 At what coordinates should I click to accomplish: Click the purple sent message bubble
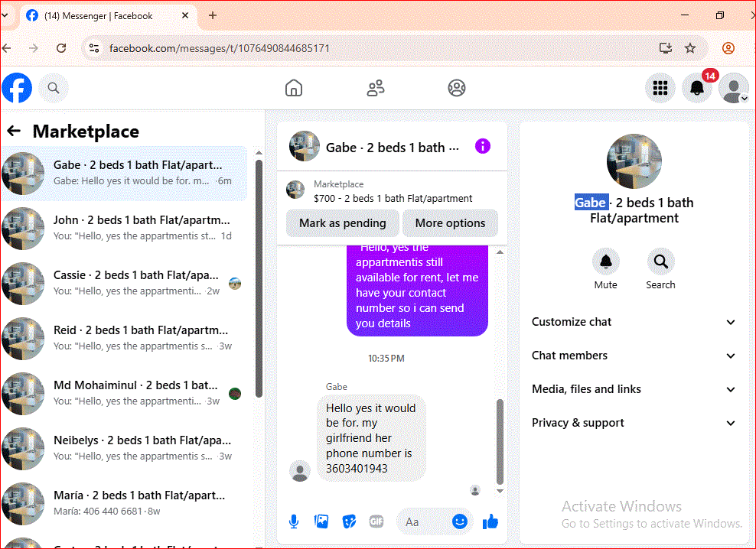coord(417,290)
